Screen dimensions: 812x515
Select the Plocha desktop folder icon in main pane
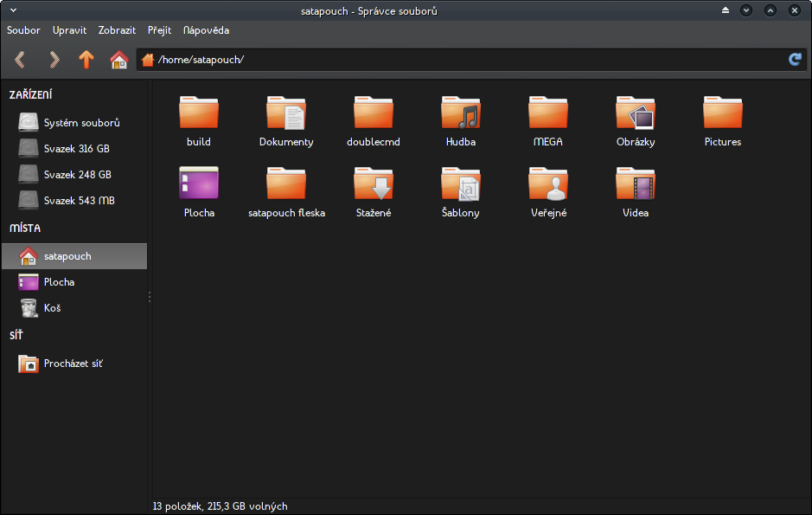coord(199,183)
